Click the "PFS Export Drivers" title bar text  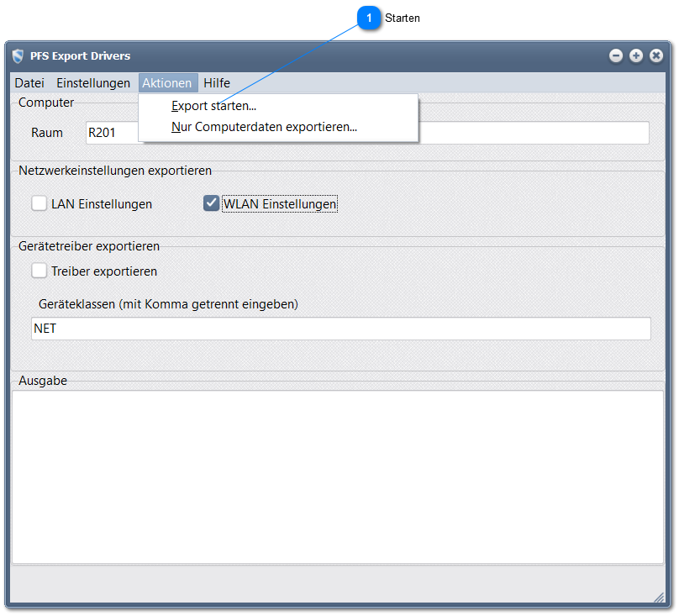(81, 56)
